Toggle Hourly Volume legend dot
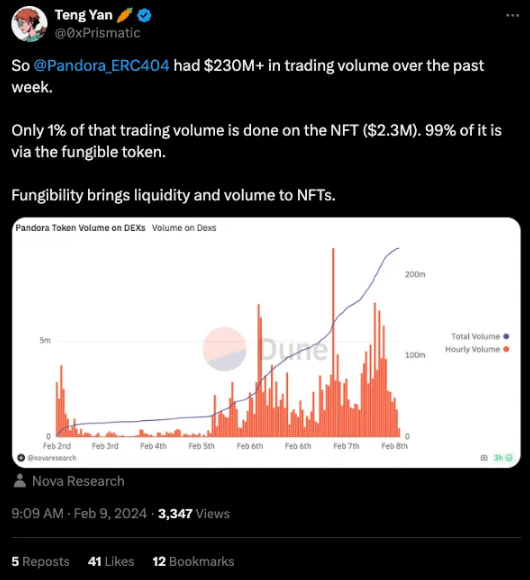 (x=506, y=349)
